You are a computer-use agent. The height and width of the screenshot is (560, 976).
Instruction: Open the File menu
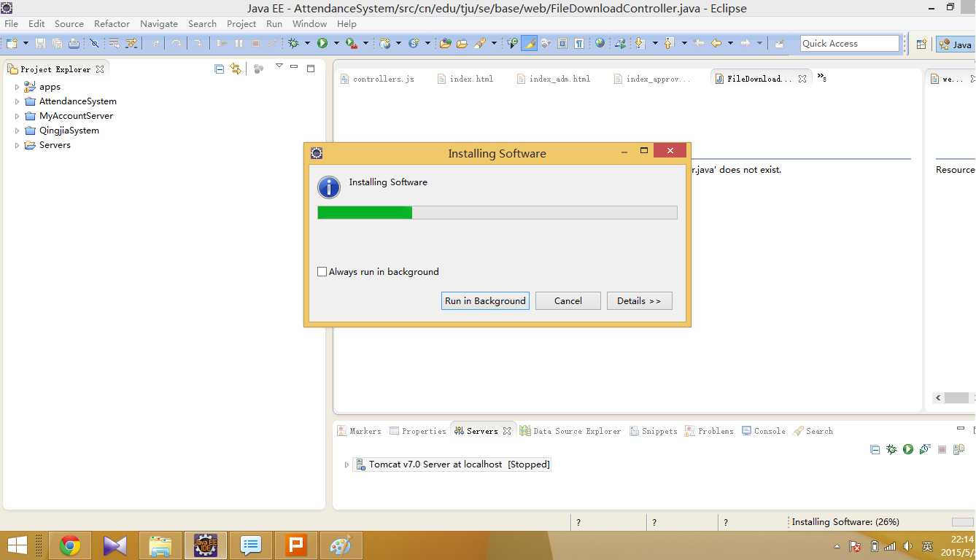[x=12, y=23]
